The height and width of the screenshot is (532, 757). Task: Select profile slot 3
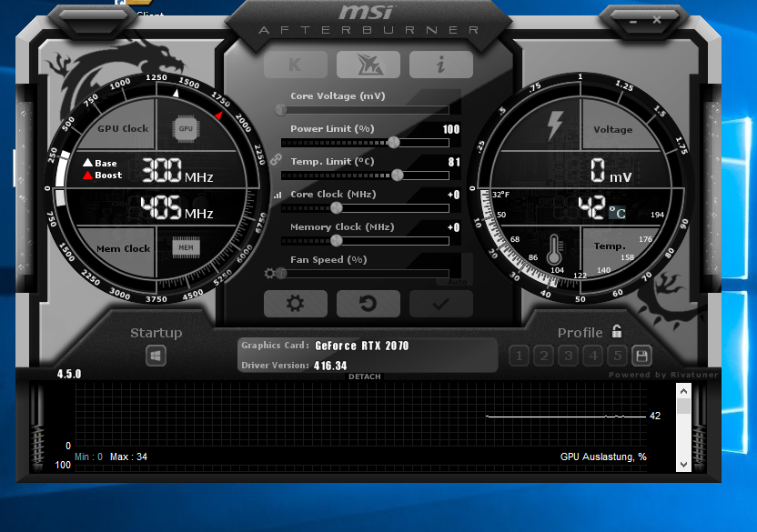569,356
